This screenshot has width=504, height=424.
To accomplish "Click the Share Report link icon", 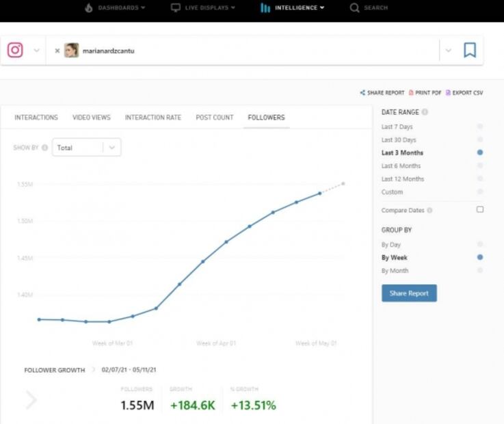I will pos(362,93).
